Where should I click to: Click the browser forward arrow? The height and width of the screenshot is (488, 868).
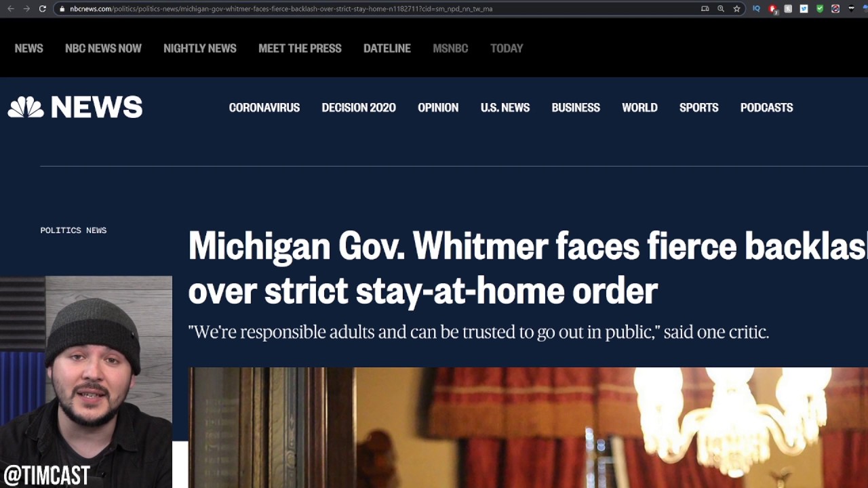point(26,9)
